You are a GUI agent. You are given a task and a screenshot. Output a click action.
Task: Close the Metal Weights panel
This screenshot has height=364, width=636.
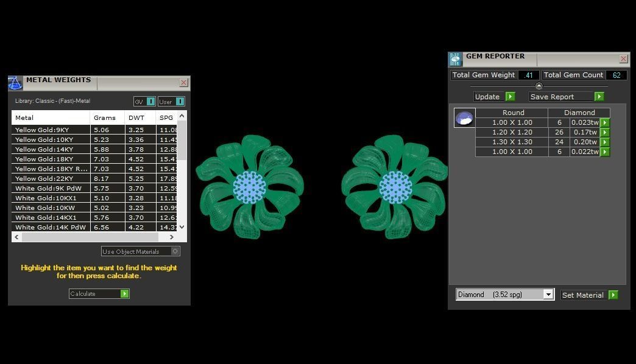183,83
